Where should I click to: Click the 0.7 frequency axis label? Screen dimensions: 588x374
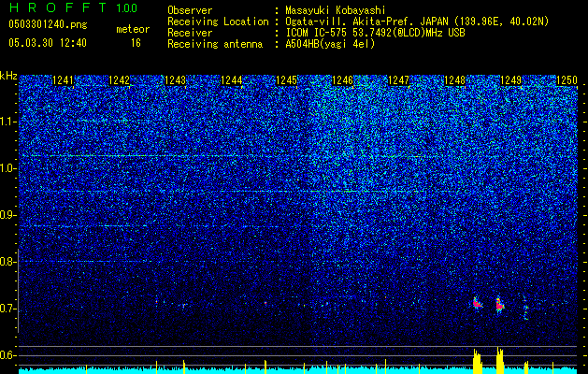[8, 309]
